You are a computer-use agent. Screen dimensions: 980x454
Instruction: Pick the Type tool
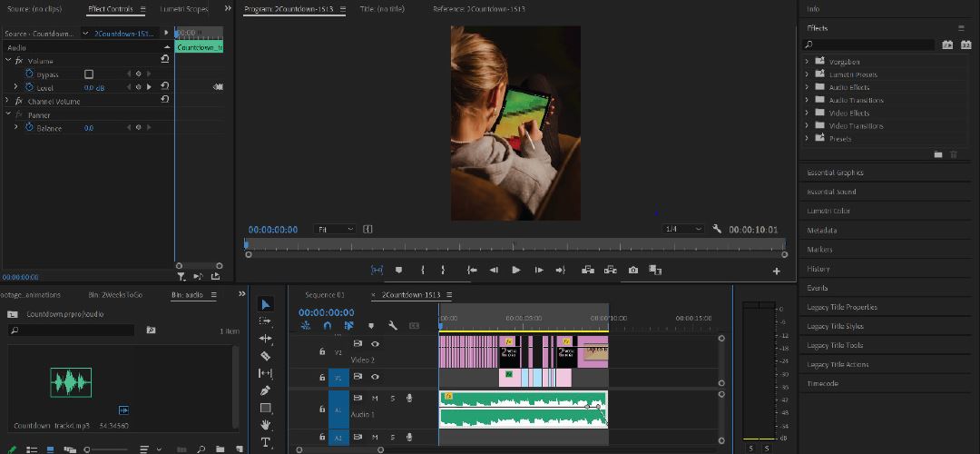pyautogui.click(x=265, y=442)
